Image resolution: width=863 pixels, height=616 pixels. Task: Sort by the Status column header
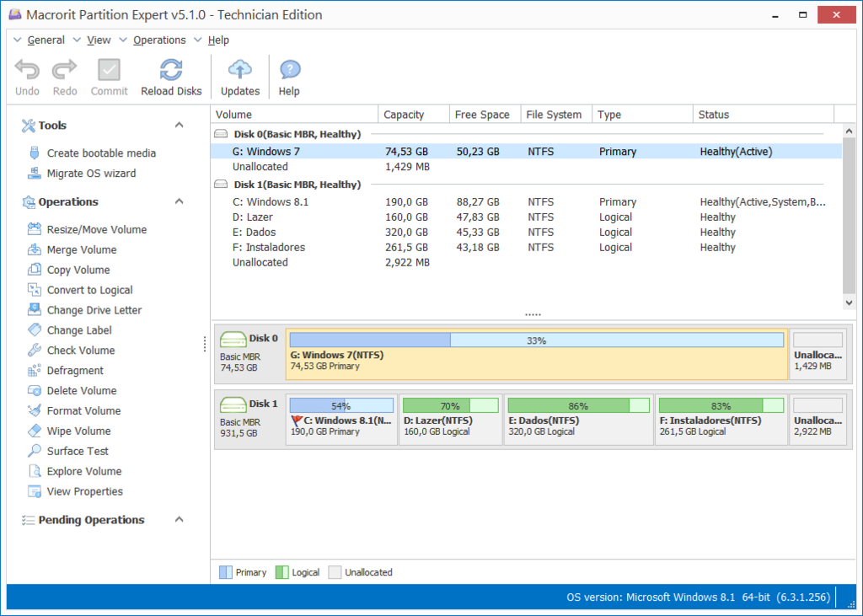point(764,115)
